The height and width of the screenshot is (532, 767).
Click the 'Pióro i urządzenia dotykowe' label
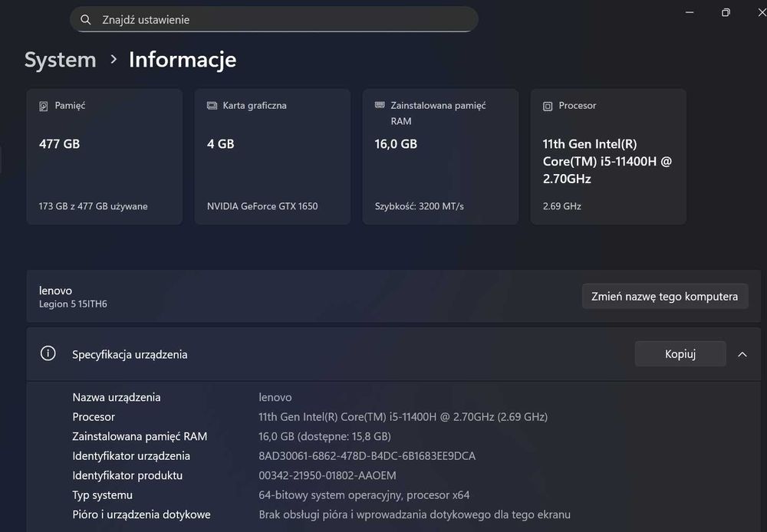click(141, 515)
